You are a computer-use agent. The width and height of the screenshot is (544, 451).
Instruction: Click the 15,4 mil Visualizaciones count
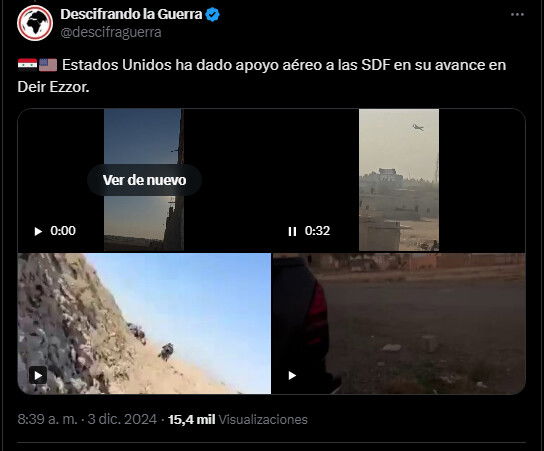pos(238,419)
